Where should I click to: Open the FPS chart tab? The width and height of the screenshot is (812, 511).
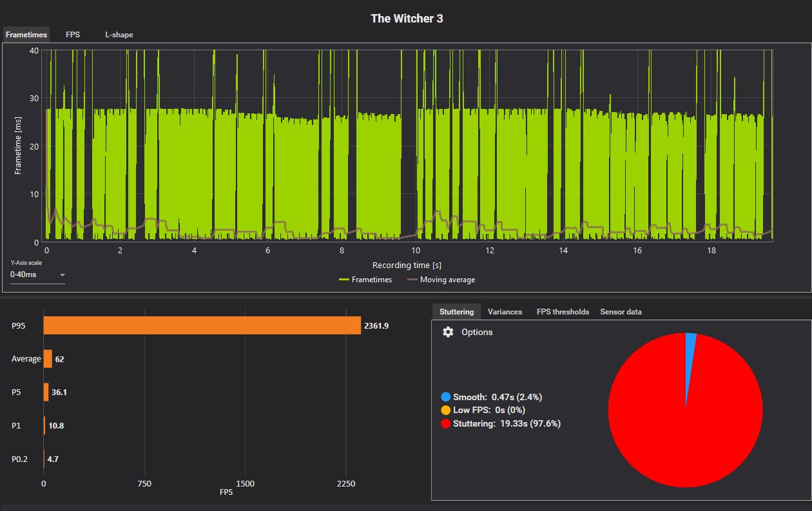pos(73,35)
